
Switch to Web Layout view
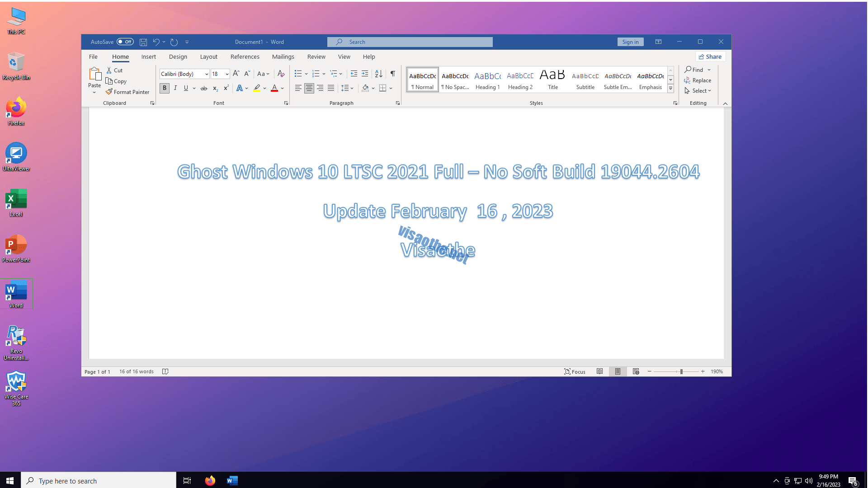pos(636,371)
